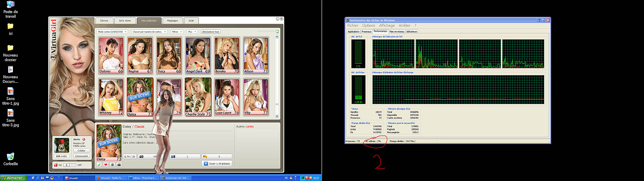Click the red heart favorite icon
This screenshot has width=644, height=181.
pos(106,165)
